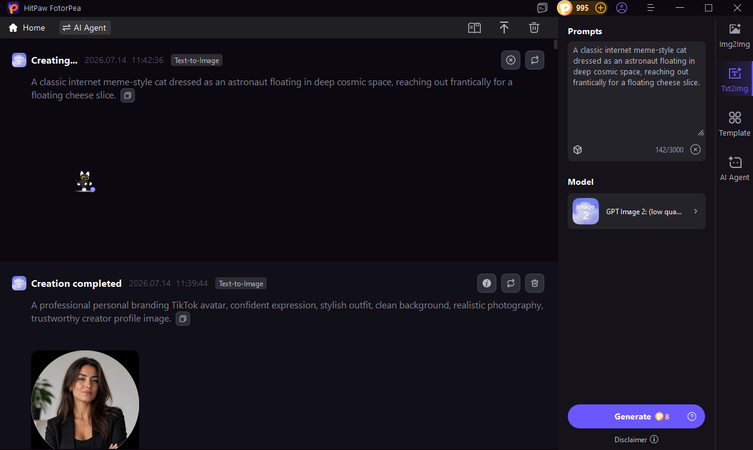Open the GPT Image 2 model selector
This screenshot has height=450, width=753.
(636, 211)
